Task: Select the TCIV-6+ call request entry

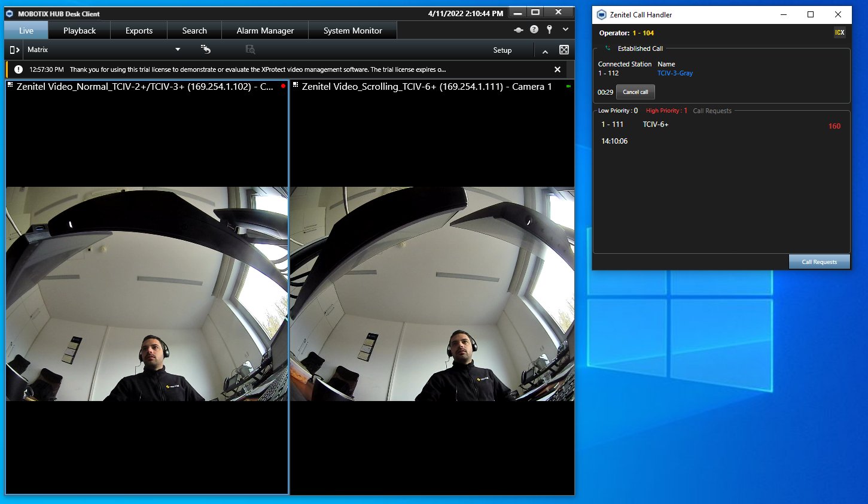Action: coord(656,125)
